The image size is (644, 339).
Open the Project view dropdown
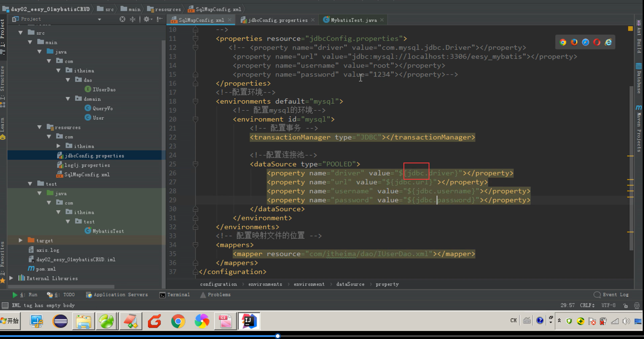pos(99,19)
